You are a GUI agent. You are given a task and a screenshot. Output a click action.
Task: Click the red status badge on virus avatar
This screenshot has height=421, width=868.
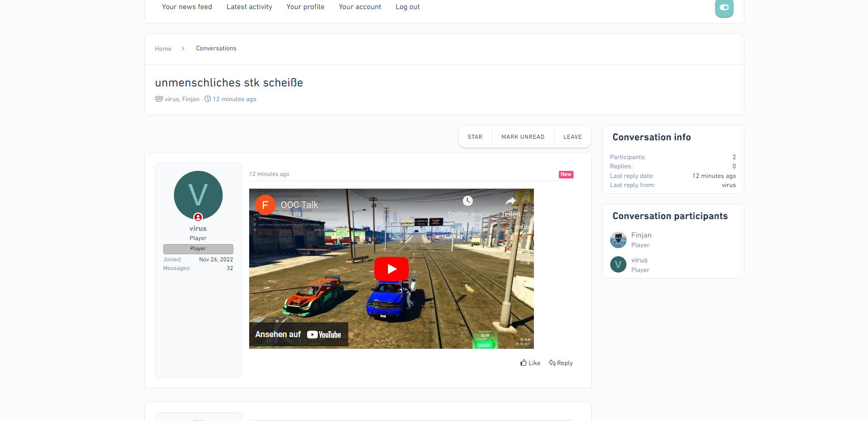[x=198, y=217]
